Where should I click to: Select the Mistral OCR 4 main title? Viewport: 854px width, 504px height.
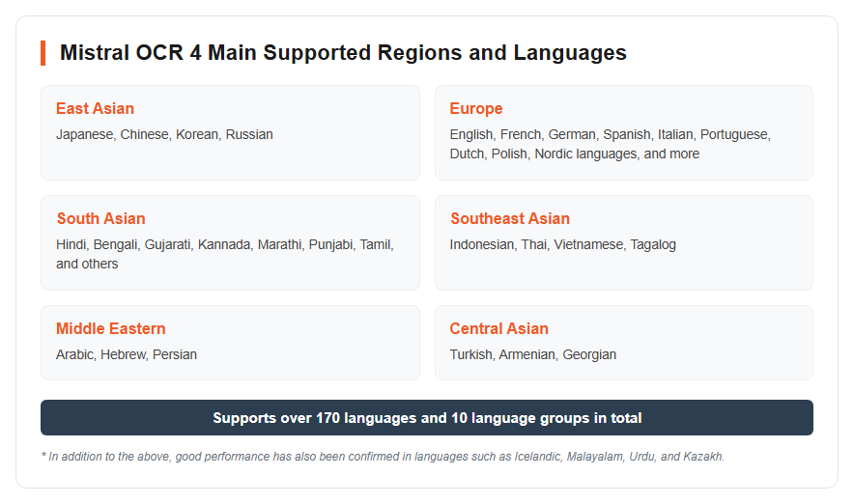click(343, 53)
